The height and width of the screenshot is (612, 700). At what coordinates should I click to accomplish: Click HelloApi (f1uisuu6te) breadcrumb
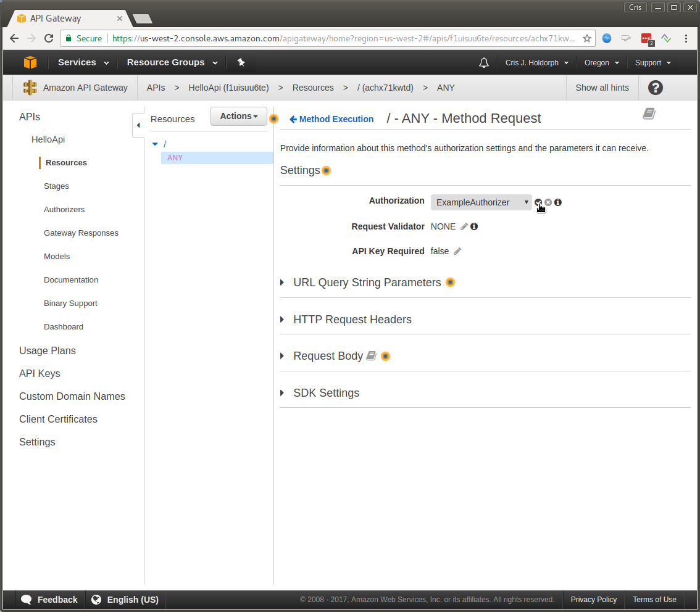coord(228,88)
